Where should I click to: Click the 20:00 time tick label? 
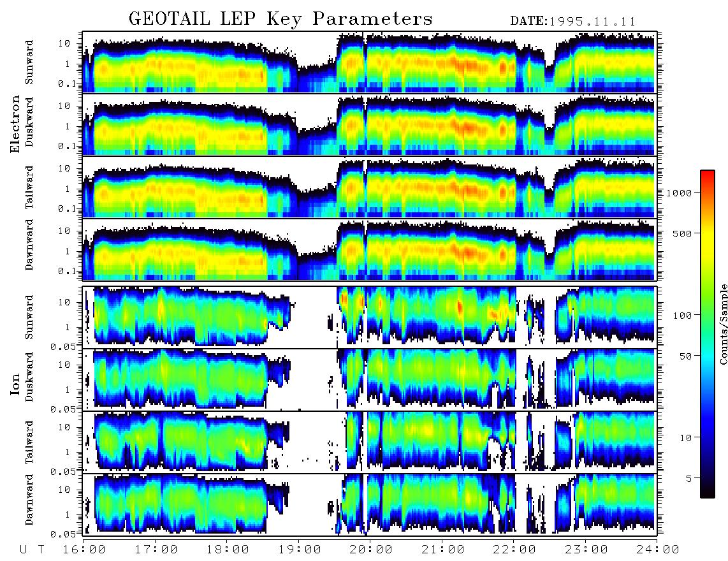pyautogui.click(x=371, y=550)
